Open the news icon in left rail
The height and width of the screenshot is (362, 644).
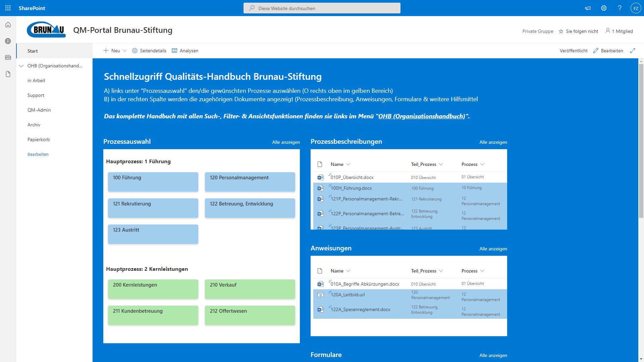(8, 58)
